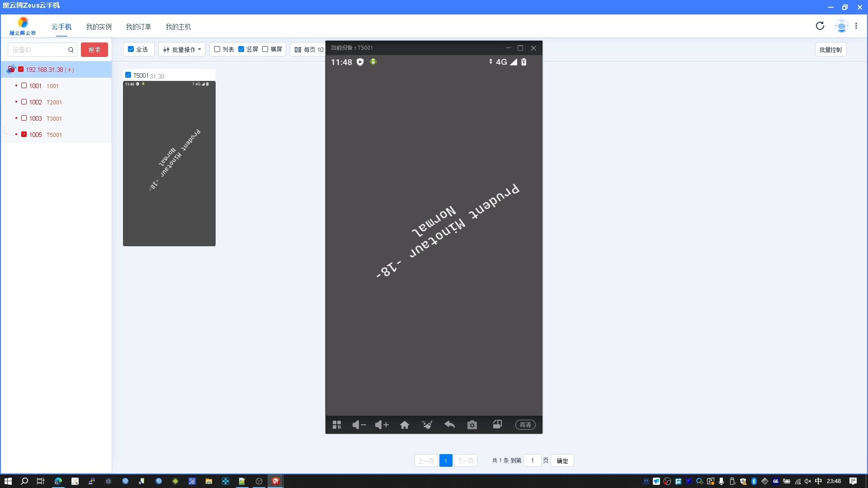Click the home button in phone toolbar
The height and width of the screenshot is (488, 868).
pyautogui.click(x=404, y=424)
